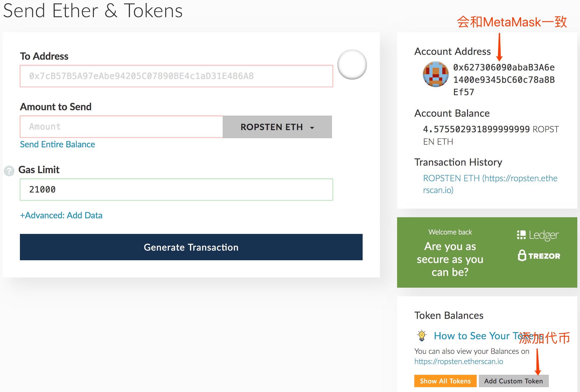Image resolution: width=580 pixels, height=392 pixels.
Task: Focus the To Address input field
Action: click(x=176, y=76)
